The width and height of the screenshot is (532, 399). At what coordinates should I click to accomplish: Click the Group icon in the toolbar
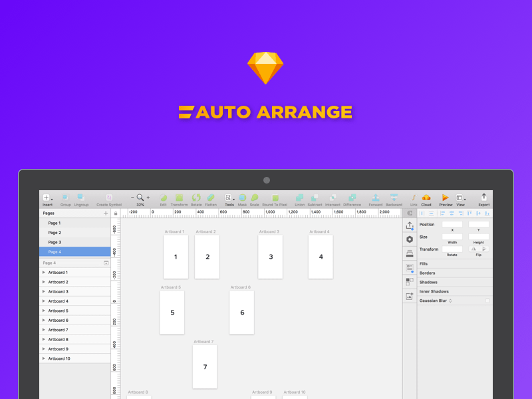pos(65,198)
